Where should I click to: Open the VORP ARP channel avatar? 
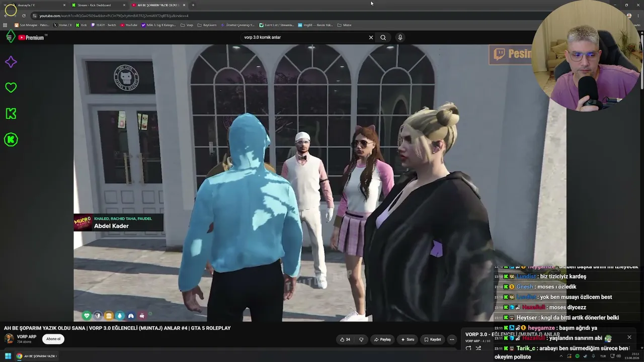tap(9, 338)
